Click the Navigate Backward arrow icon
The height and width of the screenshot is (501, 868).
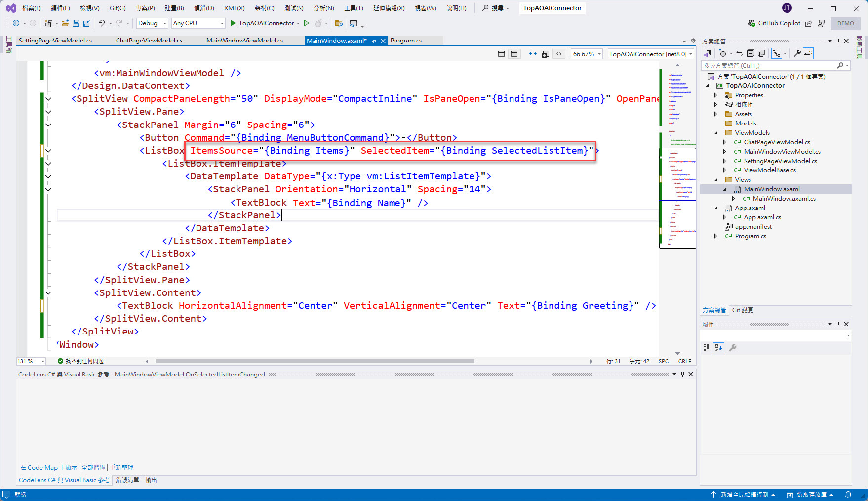click(16, 23)
